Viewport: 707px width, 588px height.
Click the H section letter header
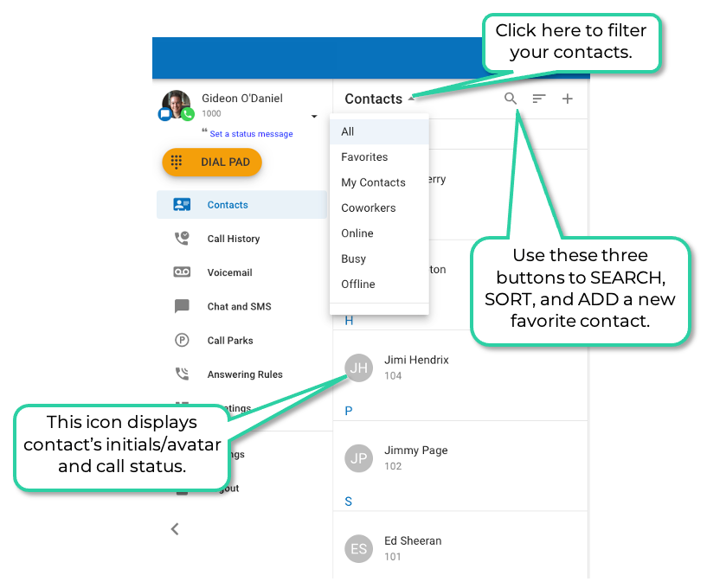click(349, 321)
